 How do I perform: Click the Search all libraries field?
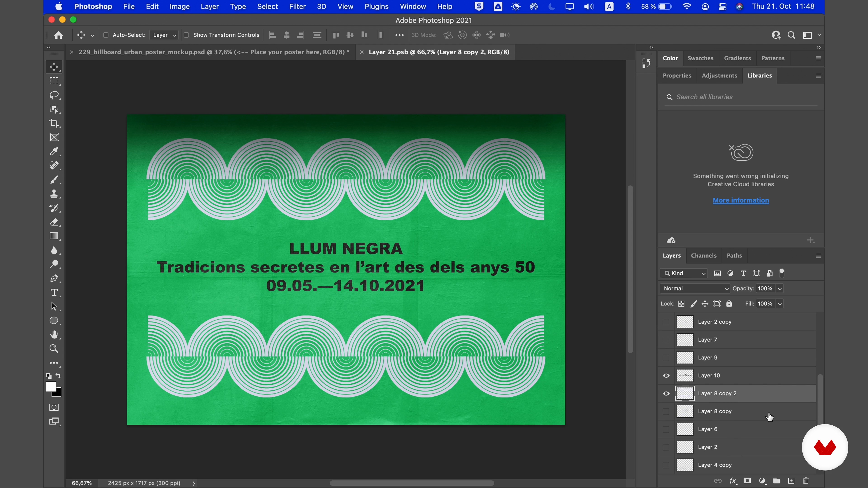[741, 97]
